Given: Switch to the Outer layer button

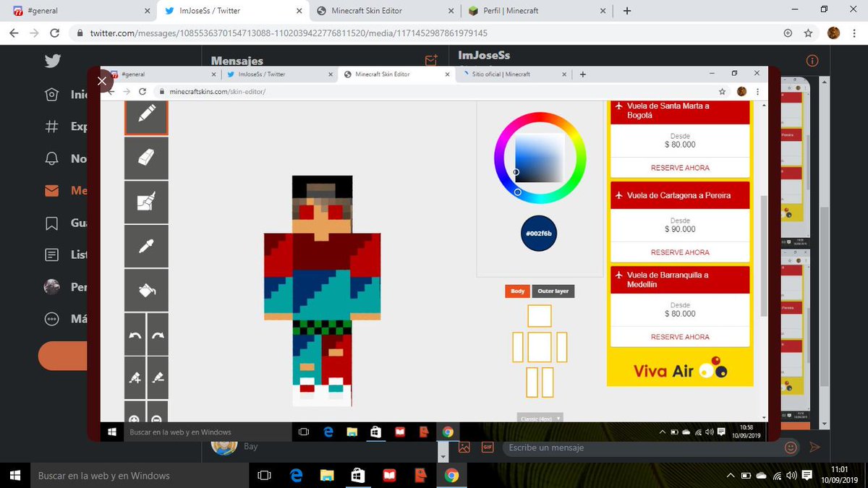Looking at the screenshot, I should (553, 291).
